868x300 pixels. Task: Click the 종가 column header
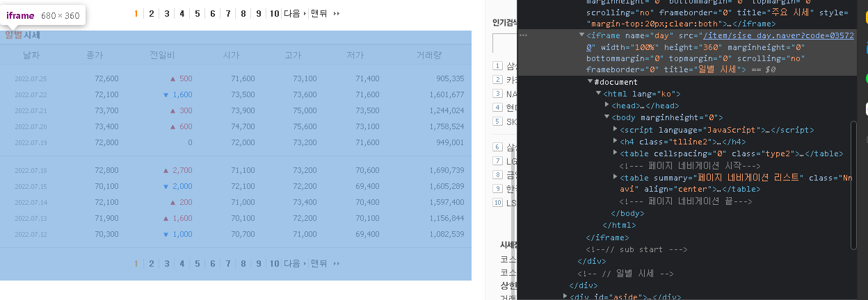[95, 55]
